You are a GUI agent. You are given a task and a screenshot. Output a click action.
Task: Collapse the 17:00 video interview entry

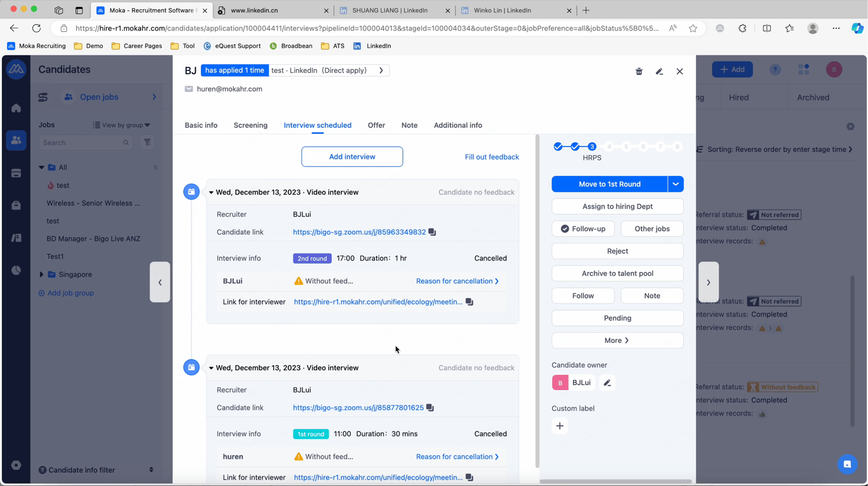coord(211,192)
